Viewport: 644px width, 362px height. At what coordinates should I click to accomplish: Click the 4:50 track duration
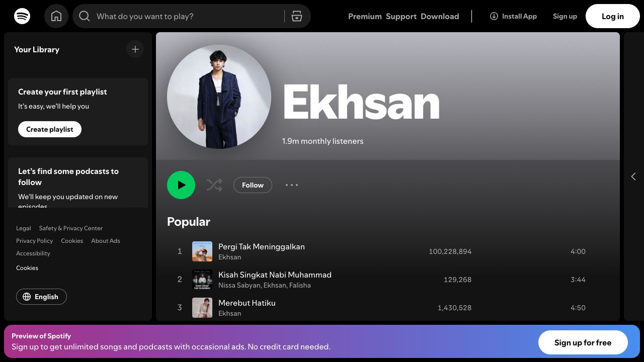pyautogui.click(x=578, y=308)
